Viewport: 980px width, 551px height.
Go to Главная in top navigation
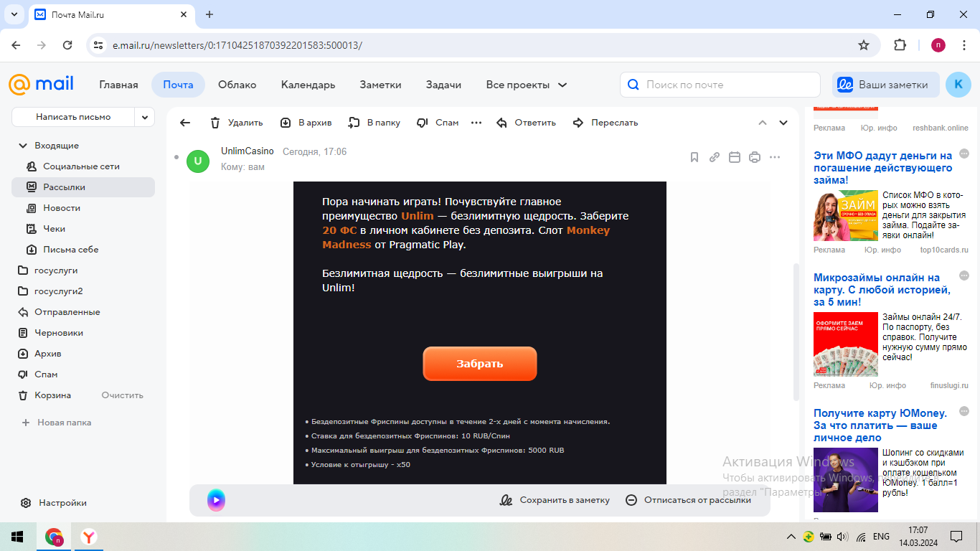pyautogui.click(x=118, y=85)
